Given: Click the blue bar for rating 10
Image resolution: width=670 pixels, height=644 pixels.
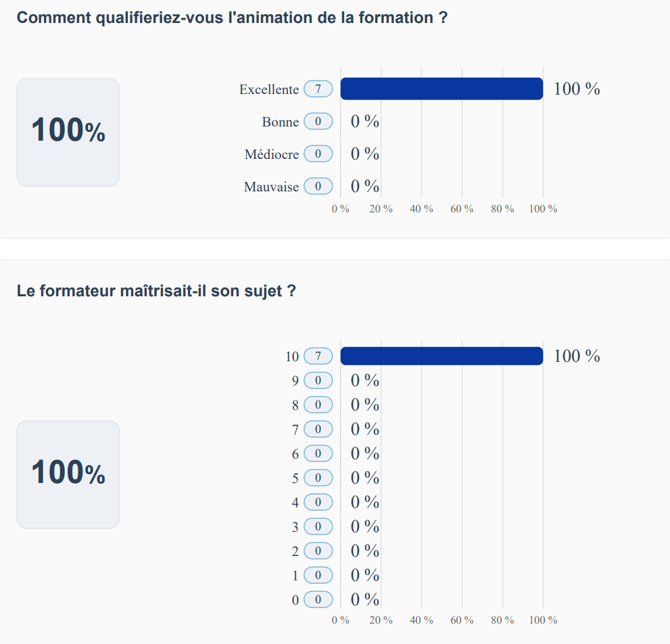Looking at the screenshot, I should pyautogui.click(x=441, y=356).
